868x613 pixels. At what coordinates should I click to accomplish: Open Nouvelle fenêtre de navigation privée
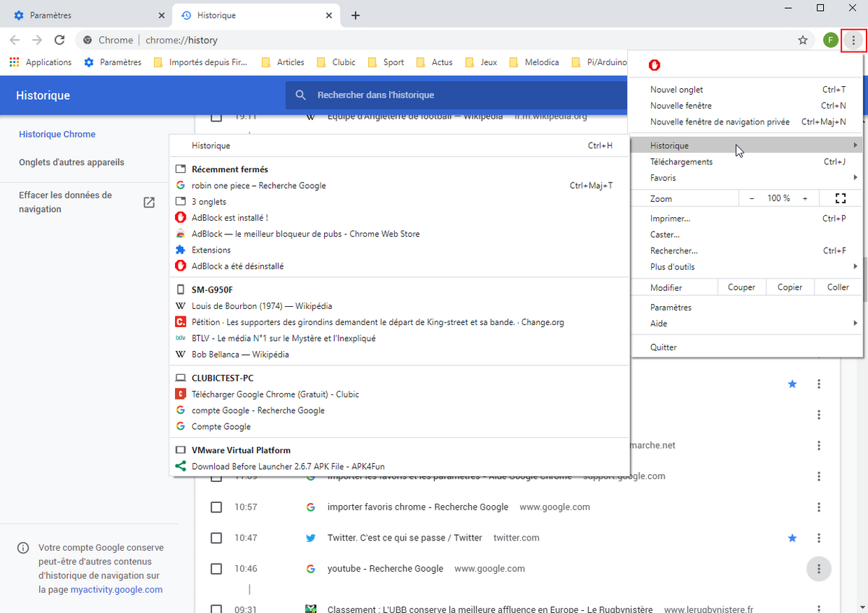click(746, 122)
